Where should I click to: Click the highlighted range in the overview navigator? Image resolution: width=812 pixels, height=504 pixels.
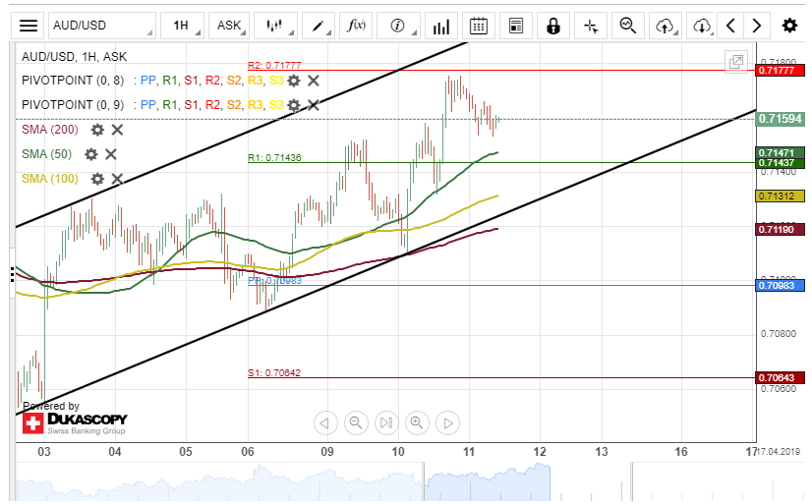point(488,481)
